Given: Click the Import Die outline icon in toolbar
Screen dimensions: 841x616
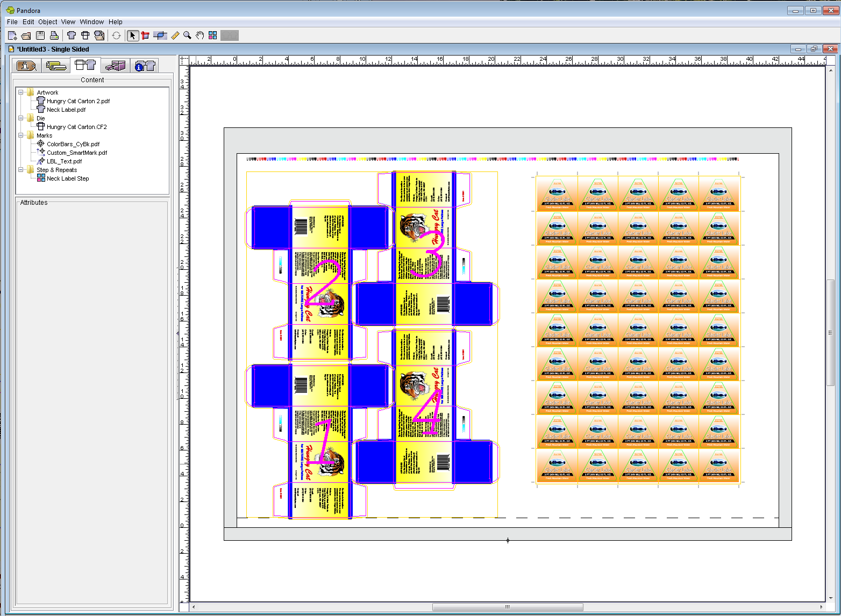Looking at the screenshot, I should (x=85, y=35).
